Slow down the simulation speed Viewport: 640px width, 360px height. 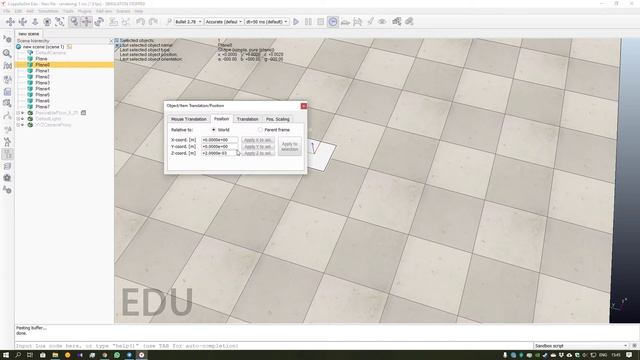point(345,22)
